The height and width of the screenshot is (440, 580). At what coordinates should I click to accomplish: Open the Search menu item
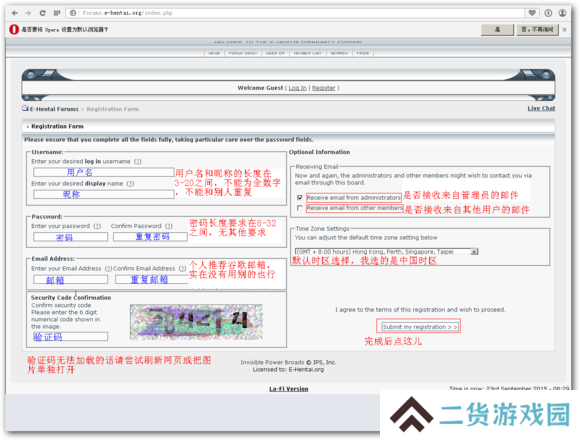pyautogui.click(x=339, y=53)
